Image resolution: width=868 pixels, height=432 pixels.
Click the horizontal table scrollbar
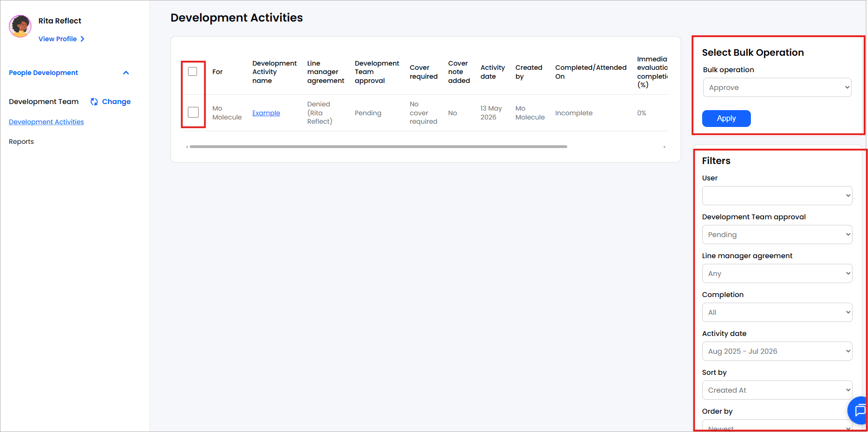click(378, 147)
